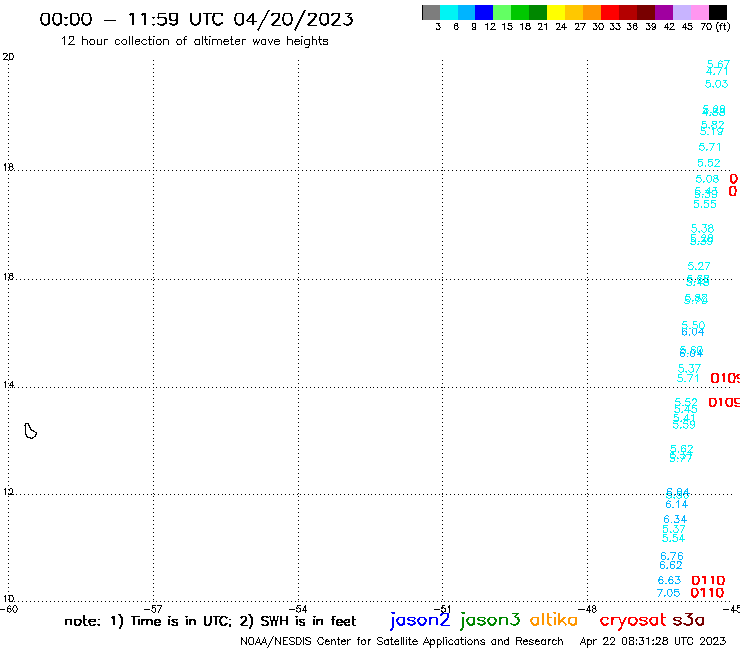Viewport: 740px width, 650px height.
Task: Click the wave height value 7.05
Action: click(668, 593)
